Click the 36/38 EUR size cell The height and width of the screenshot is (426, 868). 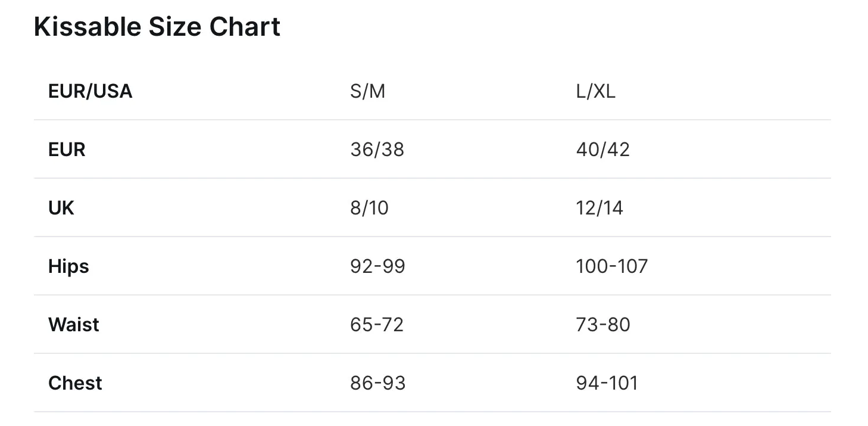pos(377,150)
